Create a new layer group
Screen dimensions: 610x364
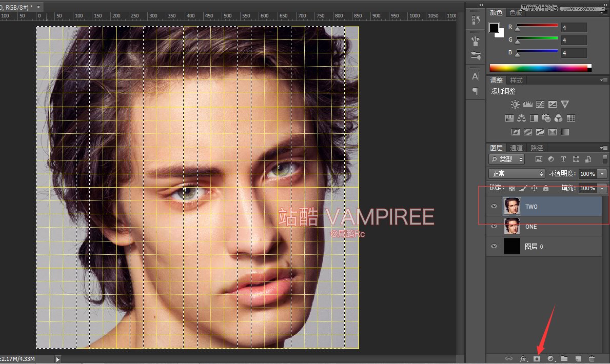(x=564, y=358)
